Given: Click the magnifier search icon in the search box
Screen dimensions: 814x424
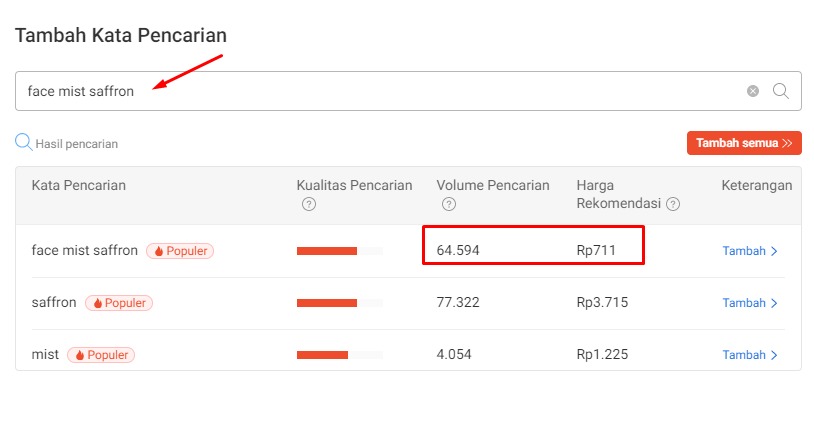Looking at the screenshot, I should point(781,91).
